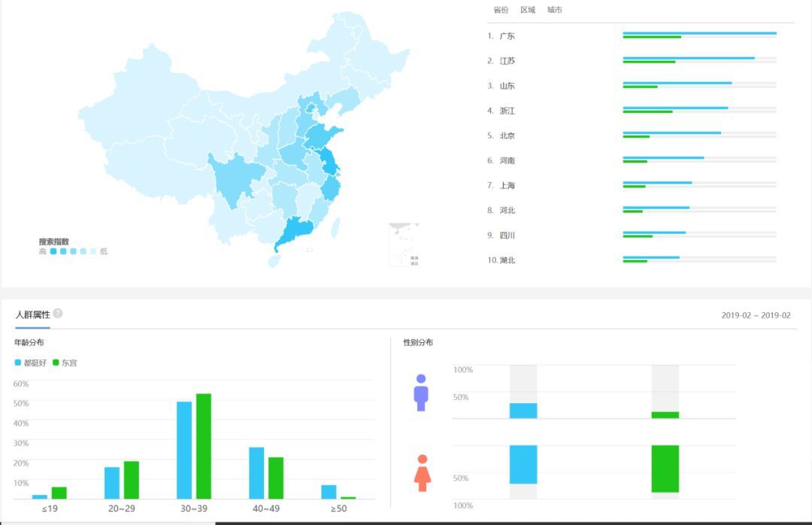Viewport: 812px width, 525px height.
Task: Click the green female gender bar
Action: 665,469
